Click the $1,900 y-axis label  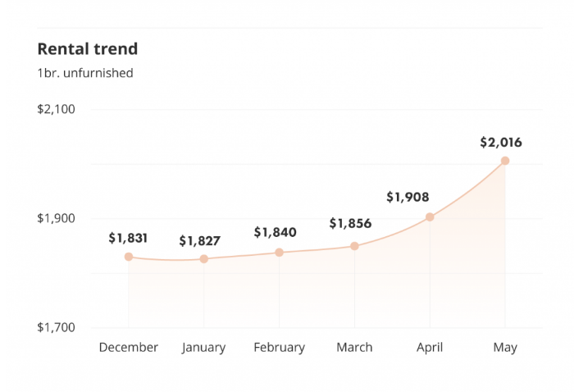pyautogui.click(x=56, y=218)
